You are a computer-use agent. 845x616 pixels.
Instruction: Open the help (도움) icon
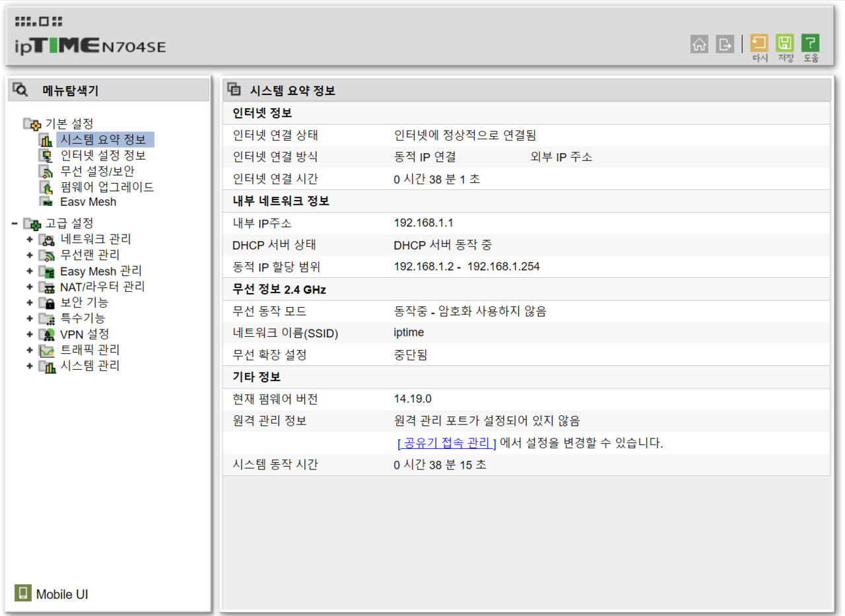coord(811,44)
